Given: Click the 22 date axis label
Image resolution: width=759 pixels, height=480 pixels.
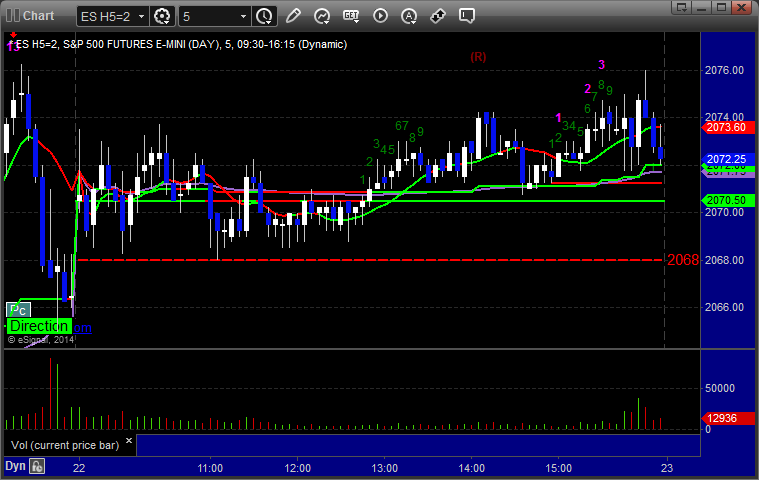Looking at the screenshot, I should (79, 468).
